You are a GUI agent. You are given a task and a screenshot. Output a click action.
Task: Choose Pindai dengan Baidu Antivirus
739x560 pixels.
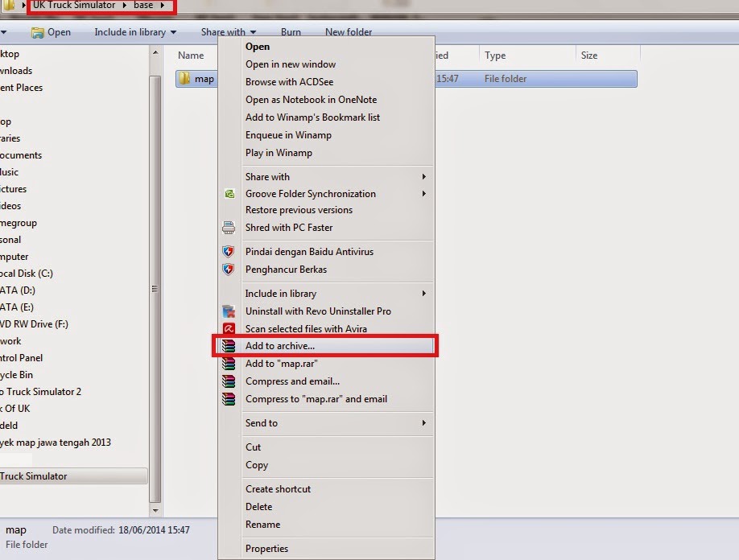pos(309,252)
